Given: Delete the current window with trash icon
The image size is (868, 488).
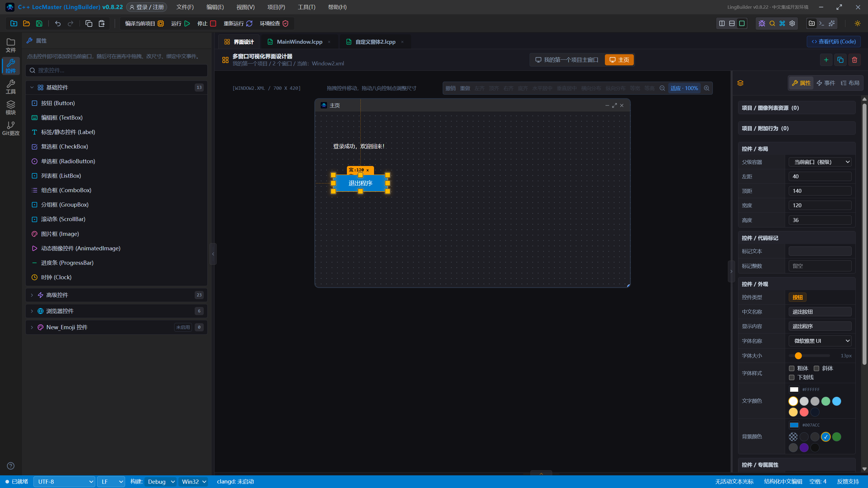Looking at the screenshot, I should point(854,60).
